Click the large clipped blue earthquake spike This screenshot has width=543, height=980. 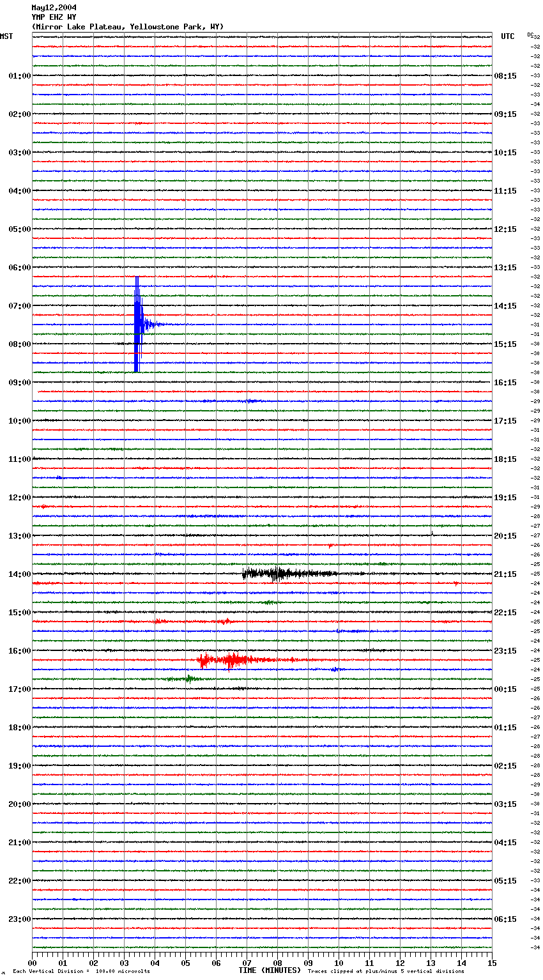tap(137, 325)
